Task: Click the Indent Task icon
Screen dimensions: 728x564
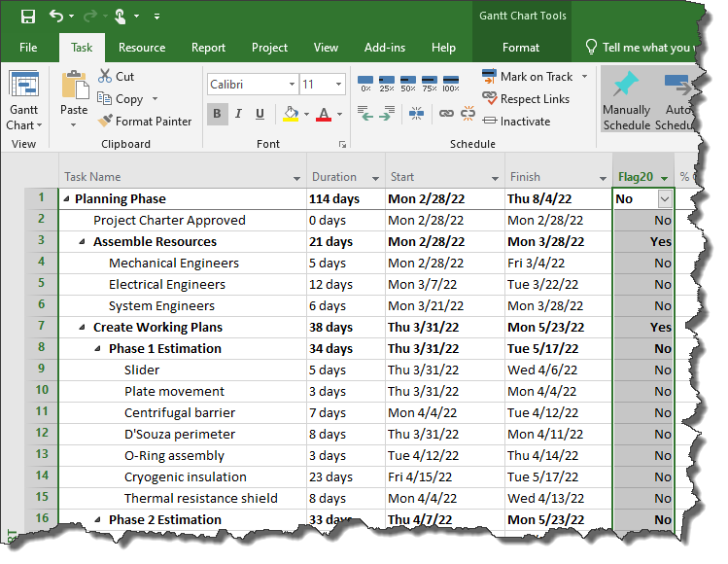Action: pyautogui.click(x=386, y=114)
